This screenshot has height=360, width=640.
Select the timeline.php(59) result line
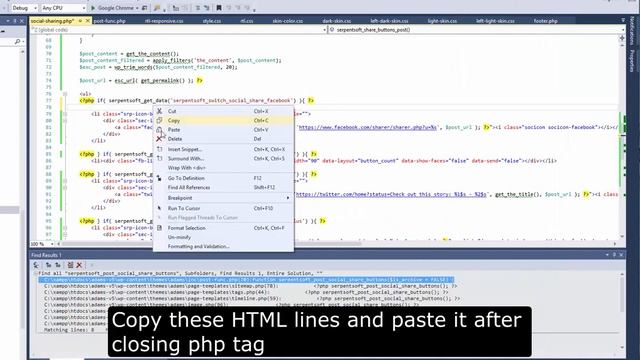[252, 298]
